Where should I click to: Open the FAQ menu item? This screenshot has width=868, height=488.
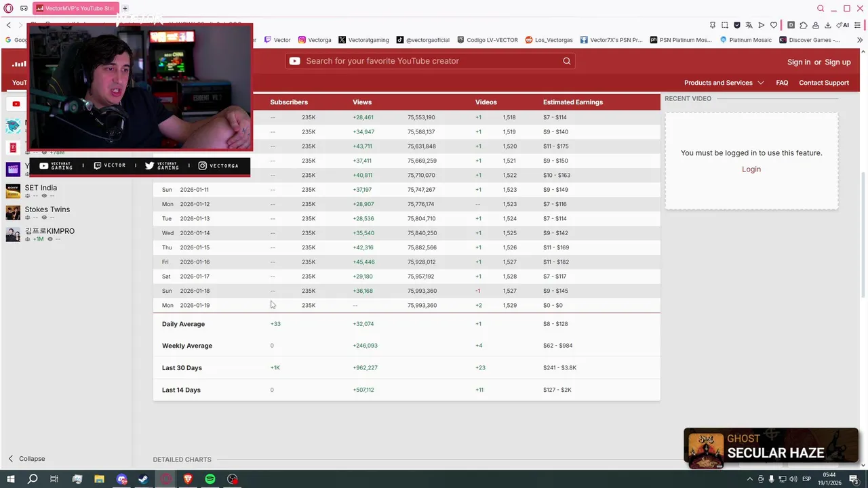click(x=782, y=83)
